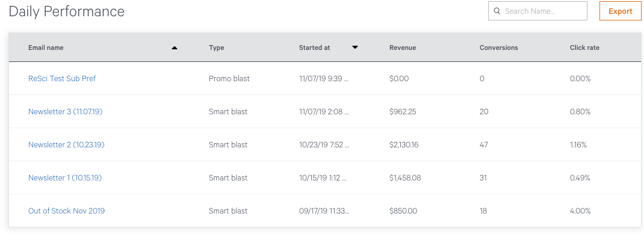Viewport: 644px width, 234px height.
Task: Click the magnifier icon in search box
Action: click(x=497, y=11)
